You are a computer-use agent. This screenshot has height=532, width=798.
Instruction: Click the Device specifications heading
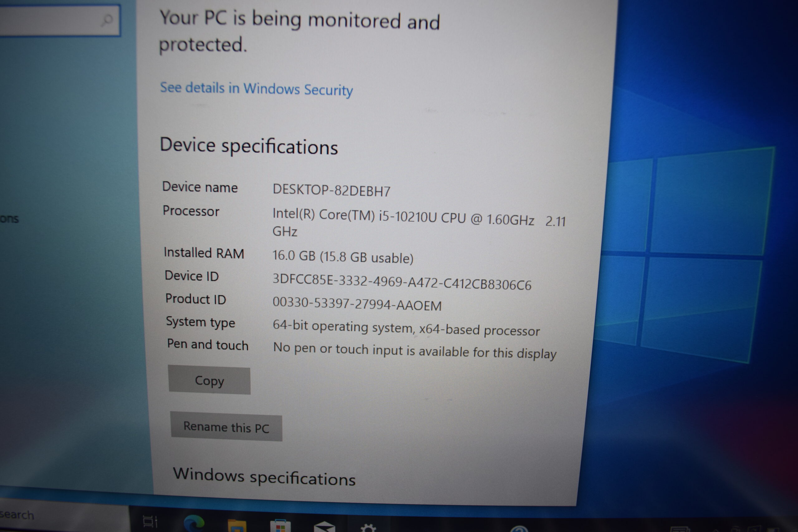[249, 146]
